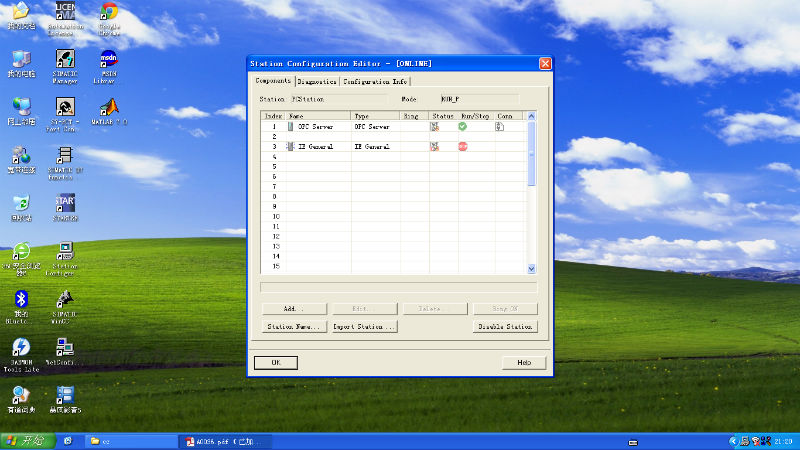Image resolution: width=800 pixels, height=450 pixels.
Task: Open the NetConfig desktop shortcut
Action: pos(65,352)
